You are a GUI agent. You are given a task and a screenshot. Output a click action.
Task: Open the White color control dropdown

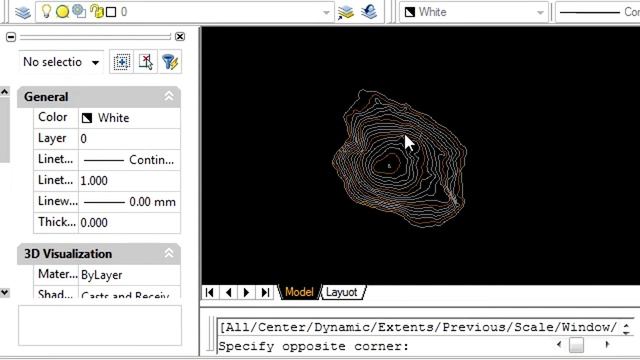(x=473, y=12)
